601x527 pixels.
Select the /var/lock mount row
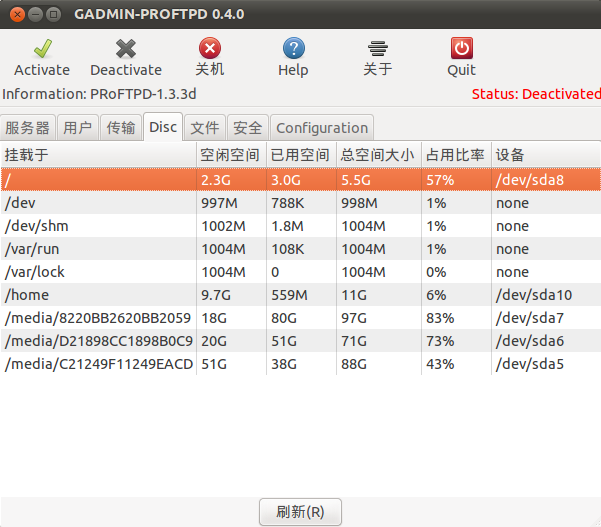coord(300,272)
